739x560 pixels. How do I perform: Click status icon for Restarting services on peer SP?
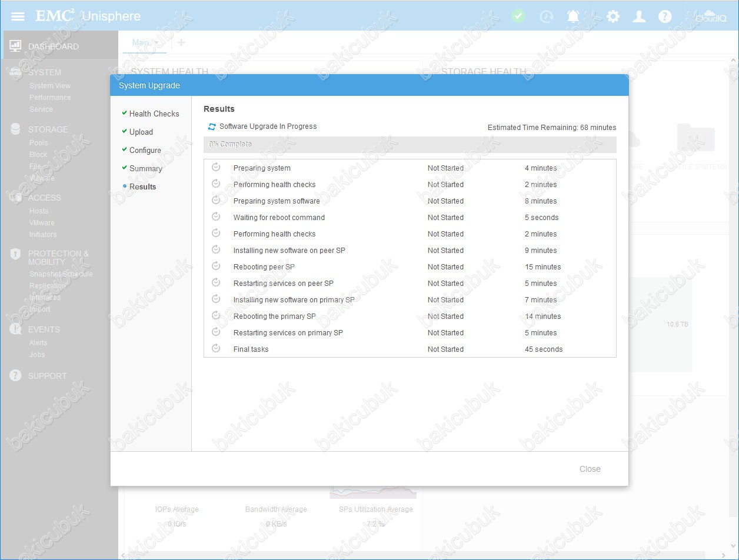point(216,282)
